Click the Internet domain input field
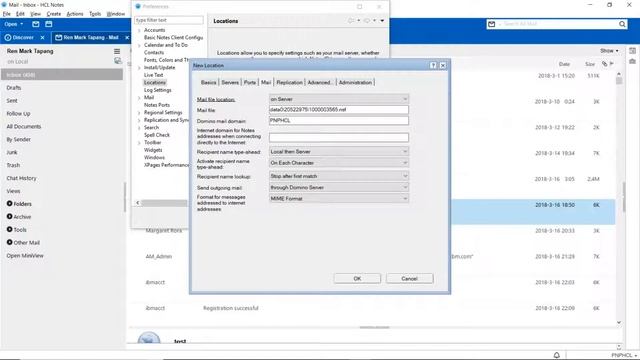 click(339, 138)
